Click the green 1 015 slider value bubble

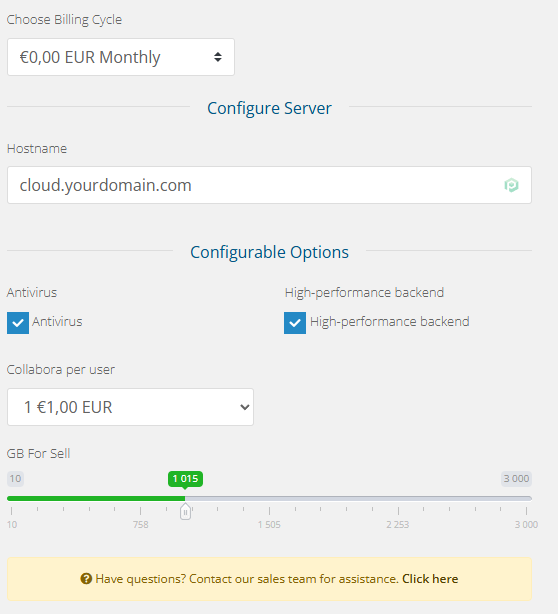click(x=185, y=479)
